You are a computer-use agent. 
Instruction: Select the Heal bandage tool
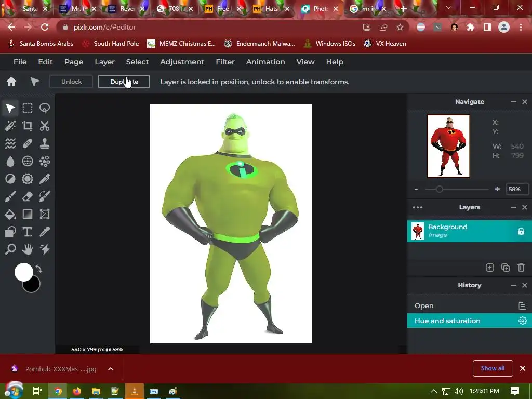[28, 143]
